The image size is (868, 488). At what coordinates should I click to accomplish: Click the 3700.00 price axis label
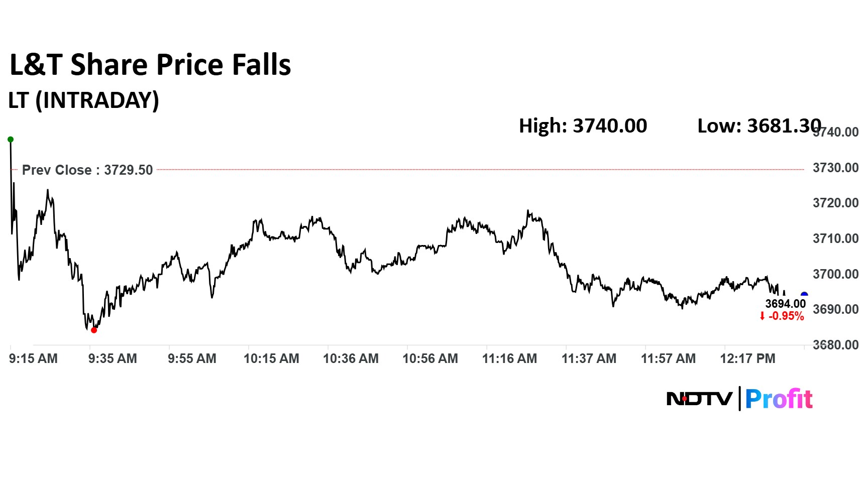point(836,274)
